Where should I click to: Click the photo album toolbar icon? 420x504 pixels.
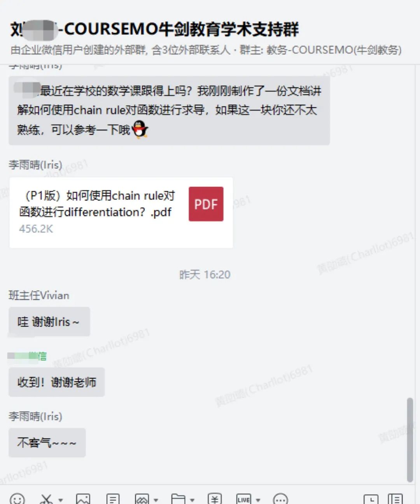[x=142, y=499]
